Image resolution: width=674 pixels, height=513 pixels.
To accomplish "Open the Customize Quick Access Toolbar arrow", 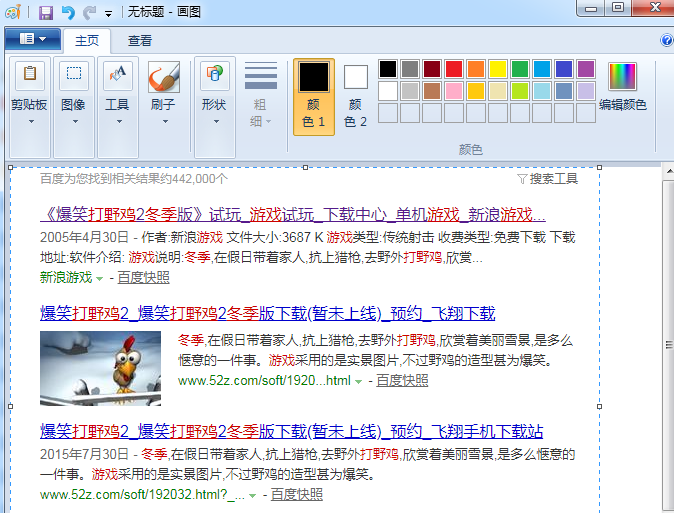I will (107, 13).
